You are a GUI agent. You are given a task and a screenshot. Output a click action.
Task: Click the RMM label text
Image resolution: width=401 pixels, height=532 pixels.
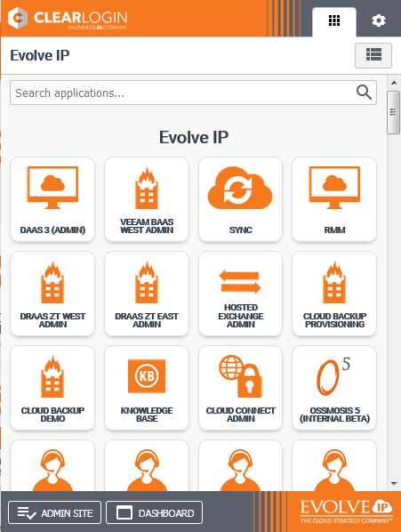[x=334, y=230]
